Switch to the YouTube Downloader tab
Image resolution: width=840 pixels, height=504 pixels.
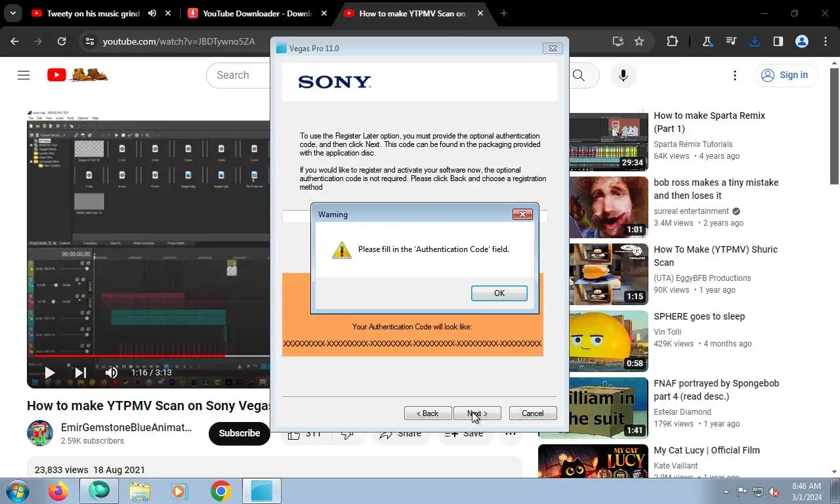[257, 13]
